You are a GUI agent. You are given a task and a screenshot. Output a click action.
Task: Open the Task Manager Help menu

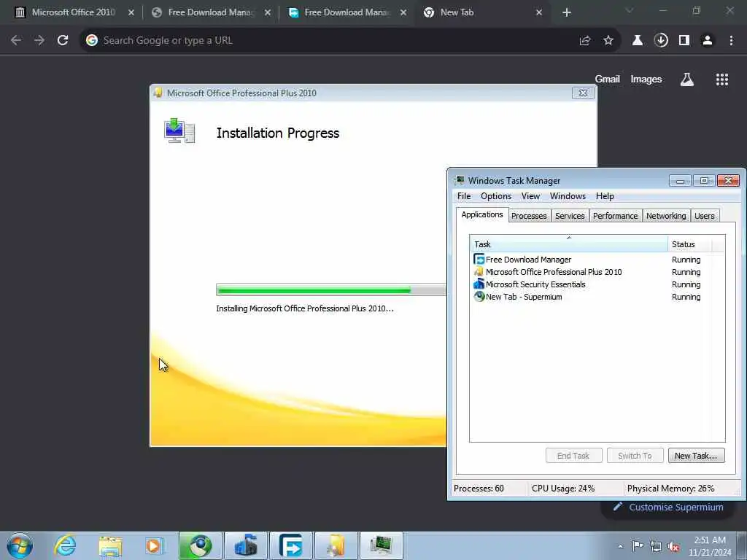(x=605, y=196)
